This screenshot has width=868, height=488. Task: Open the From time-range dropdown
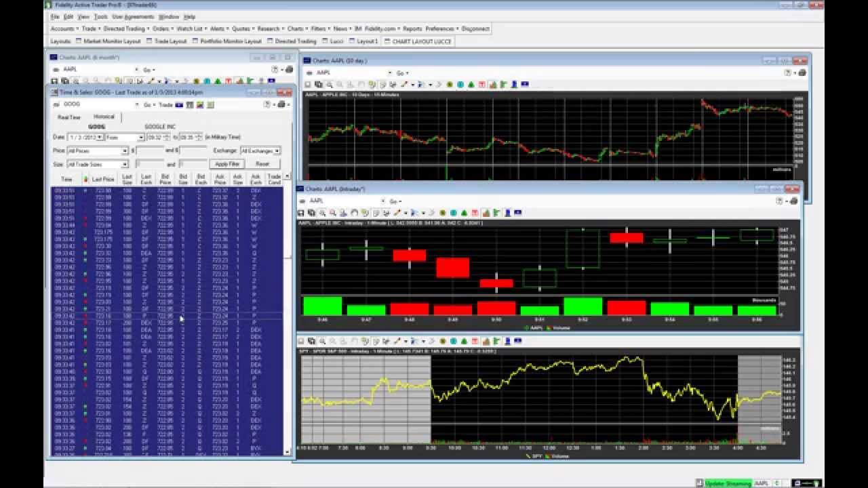coord(141,138)
